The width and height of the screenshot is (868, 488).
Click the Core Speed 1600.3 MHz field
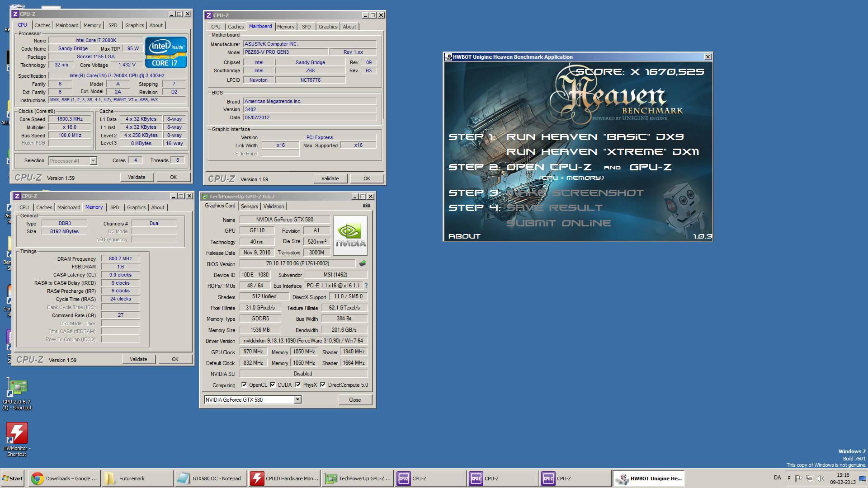point(70,119)
